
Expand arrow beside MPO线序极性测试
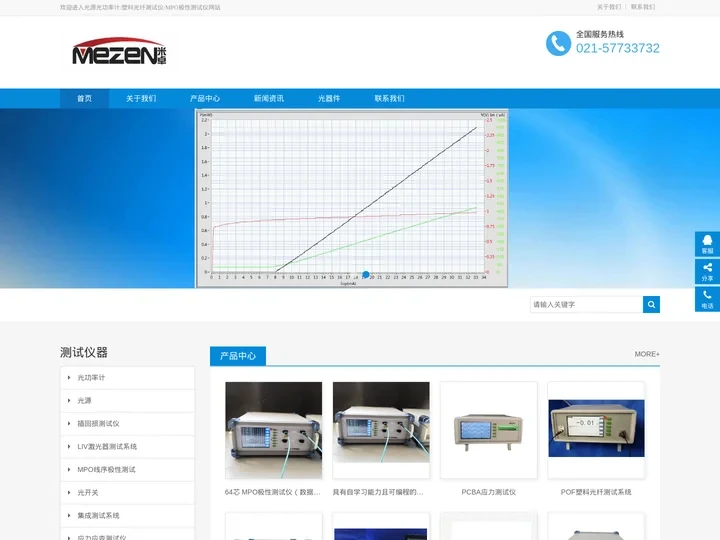69,469
